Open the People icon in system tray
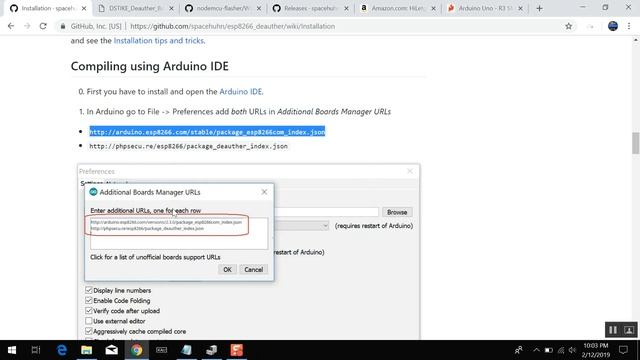Viewport: 640px width, 360px height. [519, 350]
